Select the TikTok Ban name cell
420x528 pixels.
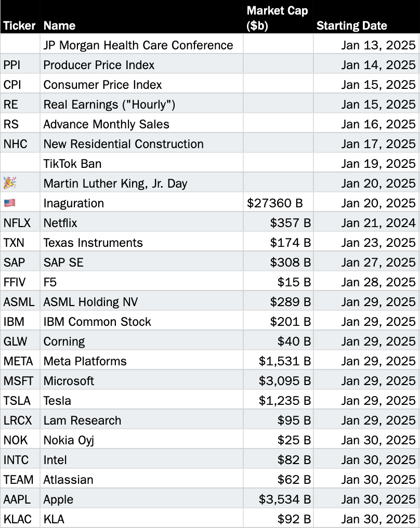73,164
